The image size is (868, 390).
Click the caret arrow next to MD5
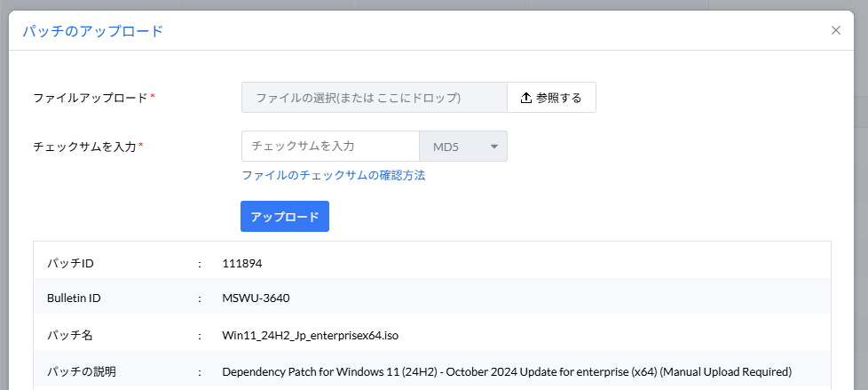(x=493, y=147)
